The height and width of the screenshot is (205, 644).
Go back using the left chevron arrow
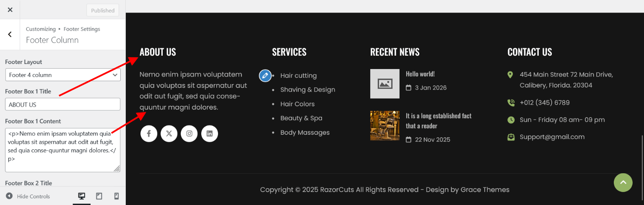pos(10,35)
